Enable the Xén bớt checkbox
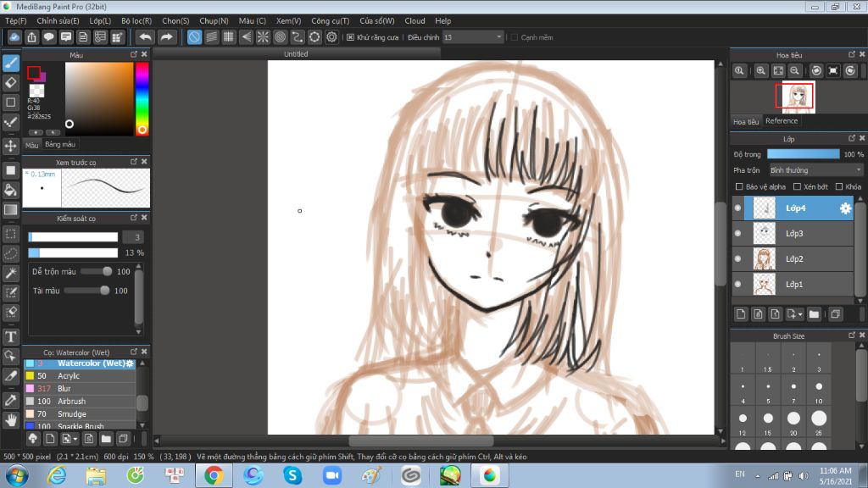This screenshot has width=868, height=488. tap(797, 186)
